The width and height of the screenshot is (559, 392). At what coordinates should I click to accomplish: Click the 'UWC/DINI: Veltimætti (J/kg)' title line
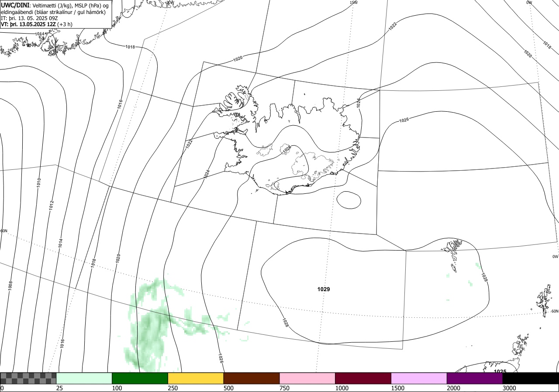click(54, 5)
